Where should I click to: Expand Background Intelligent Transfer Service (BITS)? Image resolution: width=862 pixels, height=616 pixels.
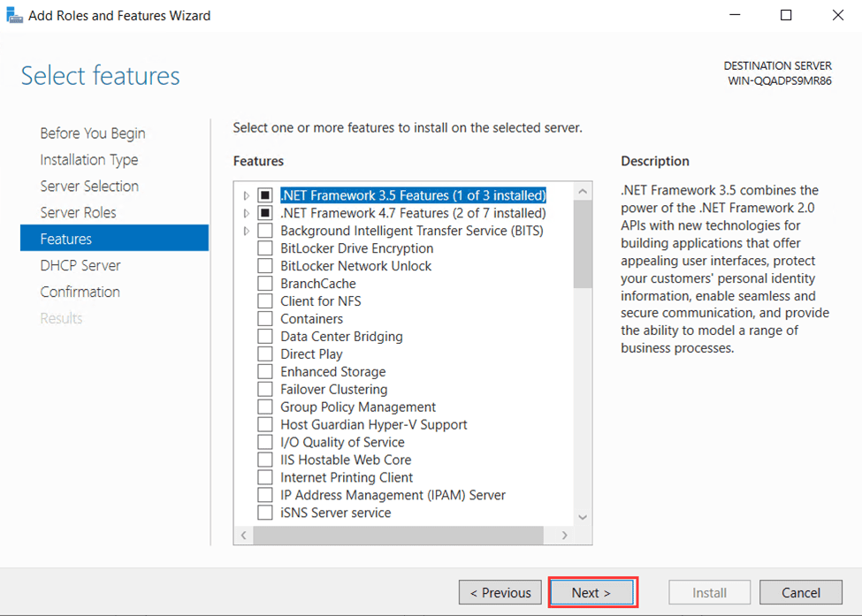(247, 231)
